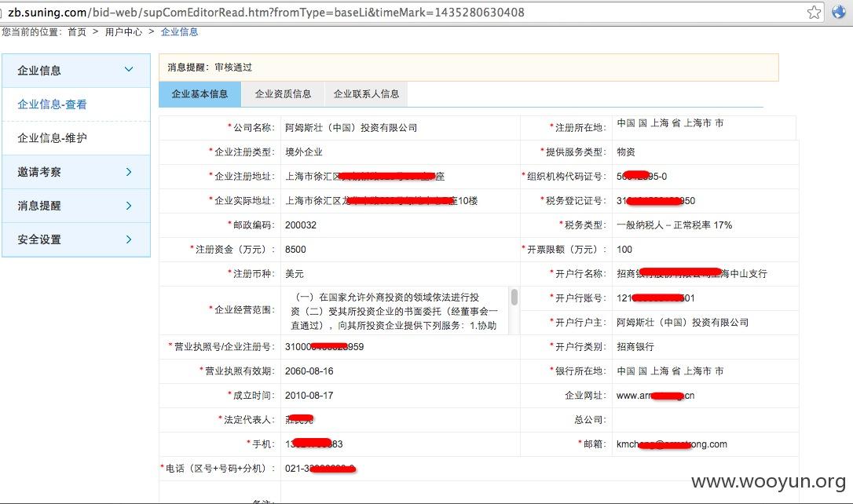Click license expiry date 2060-08-16
Screen dimensions: 853x504
pos(309,371)
